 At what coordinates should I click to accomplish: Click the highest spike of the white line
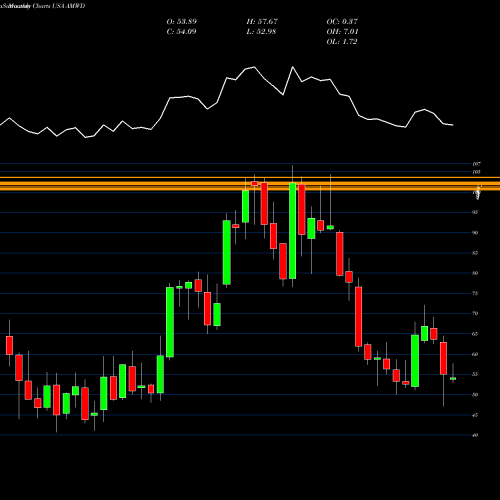coord(293,67)
